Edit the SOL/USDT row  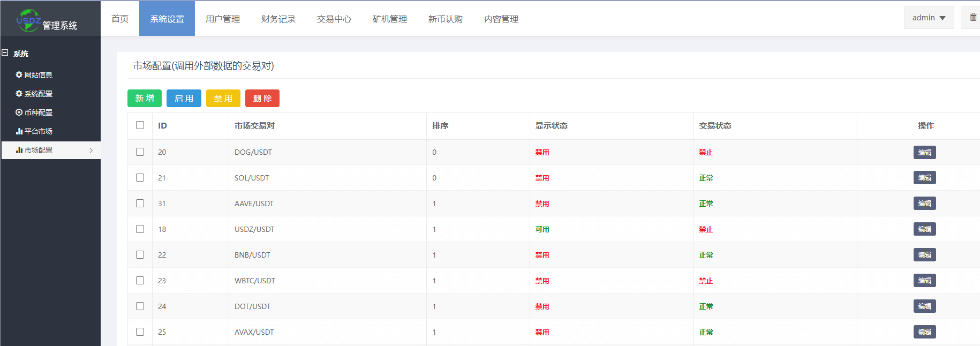[924, 178]
